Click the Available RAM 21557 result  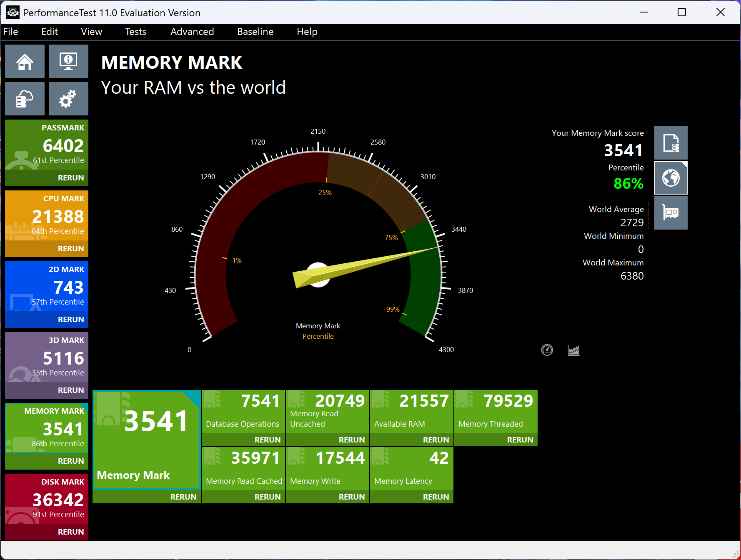pyautogui.click(x=412, y=411)
